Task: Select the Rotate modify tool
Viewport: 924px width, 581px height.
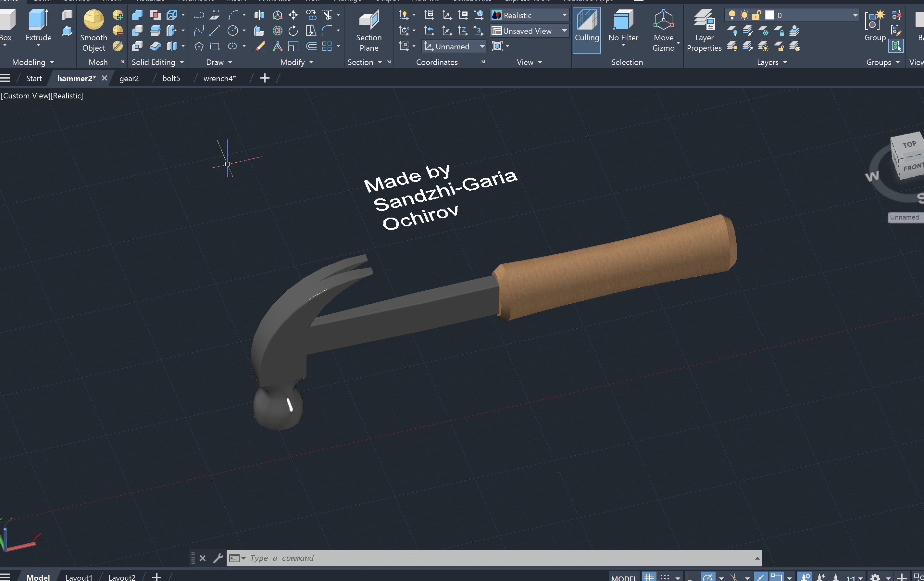Action: [293, 31]
